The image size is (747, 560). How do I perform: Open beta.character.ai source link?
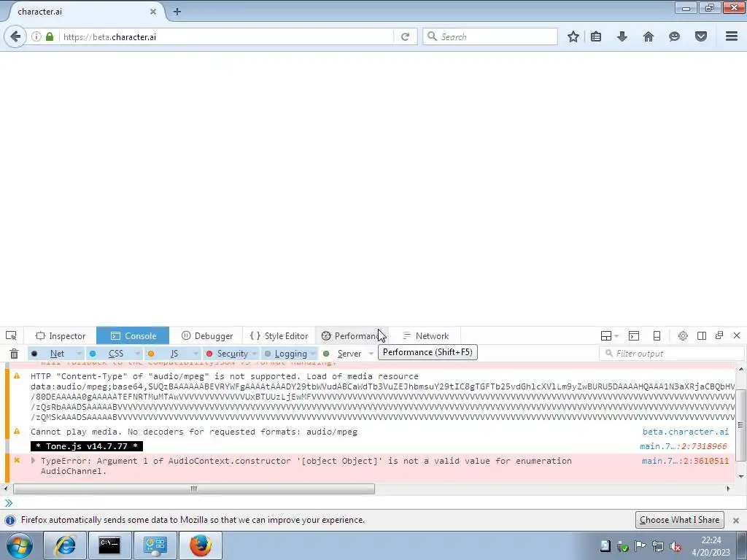[x=686, y=432]
